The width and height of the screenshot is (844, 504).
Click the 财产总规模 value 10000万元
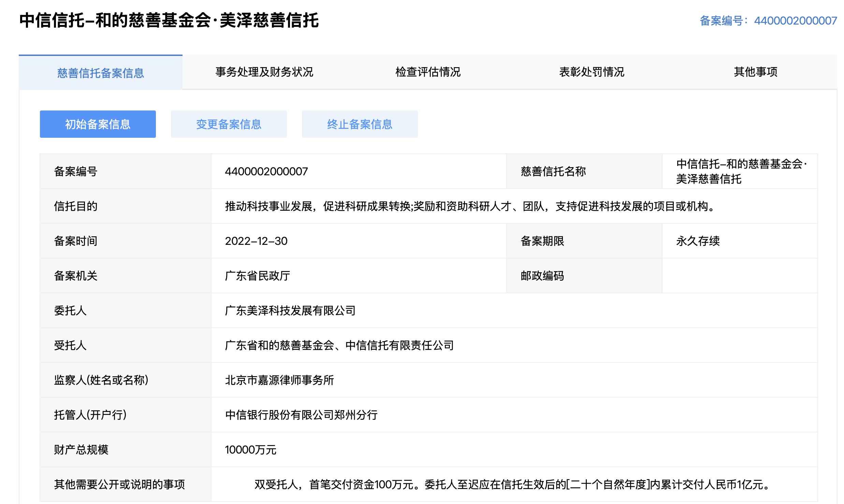click(x=250, y=450)
